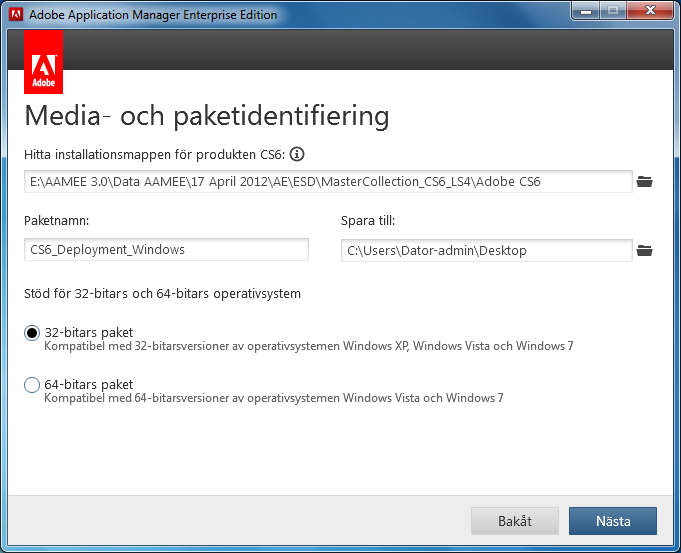Select the 32-bitars paket radio button
This screenshot has height=553, width=681.
tap(32, 333)
